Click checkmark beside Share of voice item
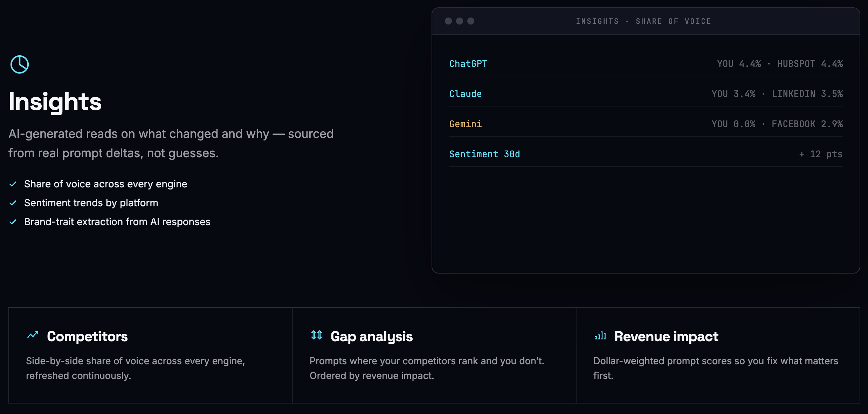This screenshot has height=414, width=868. [x=13, y=184]
